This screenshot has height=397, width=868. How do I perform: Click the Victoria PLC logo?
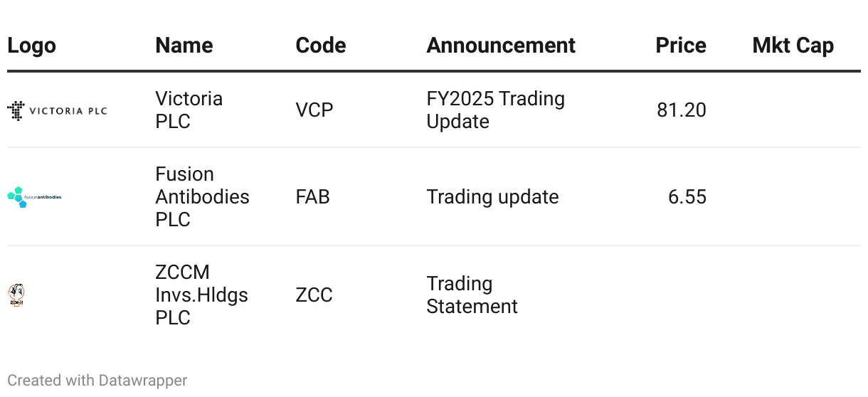(57, 110)
